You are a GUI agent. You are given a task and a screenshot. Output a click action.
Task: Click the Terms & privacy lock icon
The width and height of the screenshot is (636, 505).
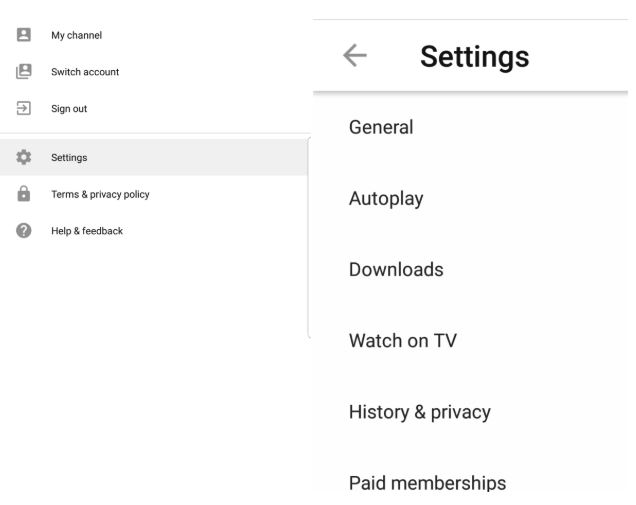point(24,193)
